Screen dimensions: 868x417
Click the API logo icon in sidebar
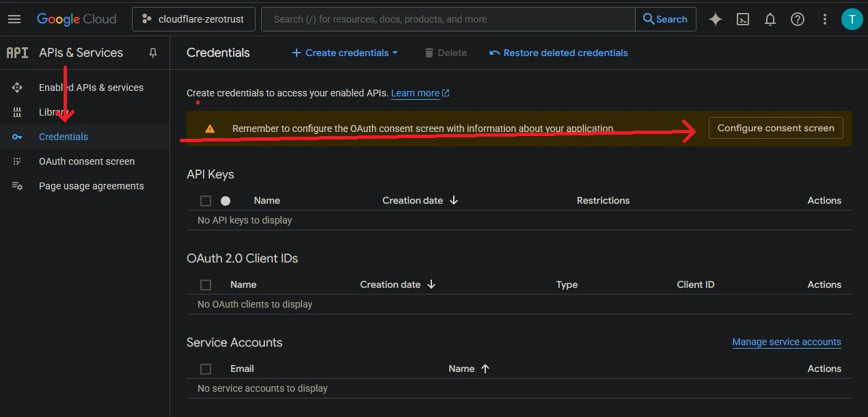(x=17, y=53)
